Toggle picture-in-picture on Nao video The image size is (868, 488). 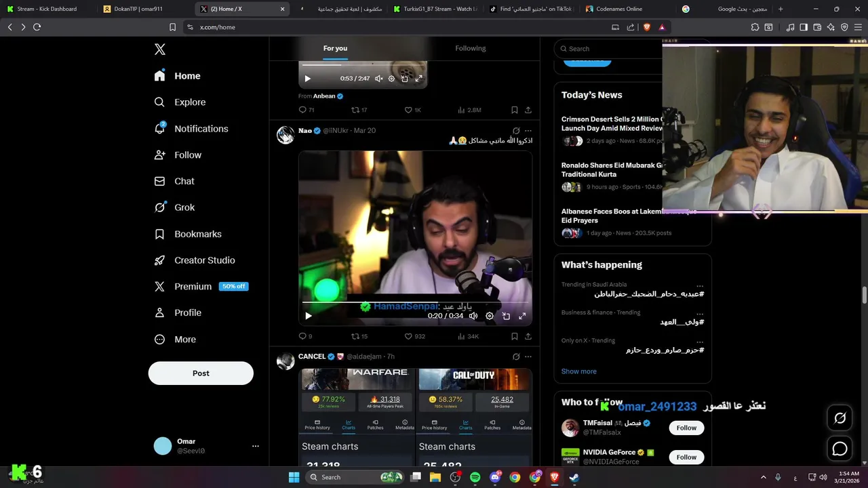(x=506, y=316)
